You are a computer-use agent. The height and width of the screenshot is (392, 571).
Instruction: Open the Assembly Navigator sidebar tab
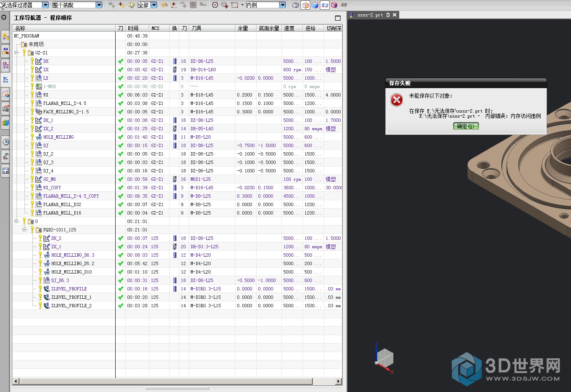(x=5, y=37)
